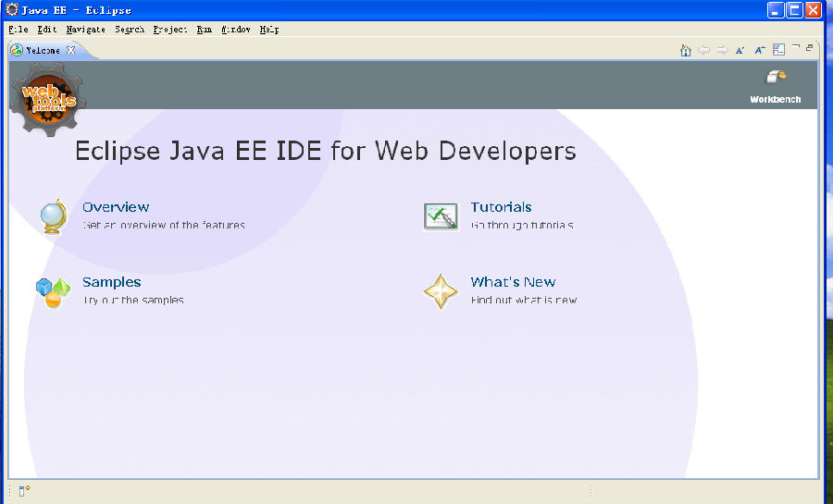Image resolution: width=833 pixels, height=504 pixels.
Task: Click the 'Java EE - Eclipse' window title
Action: pyautogui.click(x=77, y=10)
